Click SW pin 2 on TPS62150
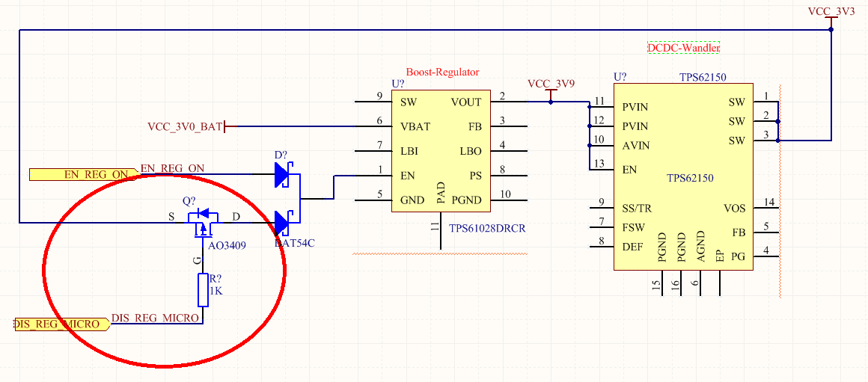This screenshot has height=382, width=868. 765,121
